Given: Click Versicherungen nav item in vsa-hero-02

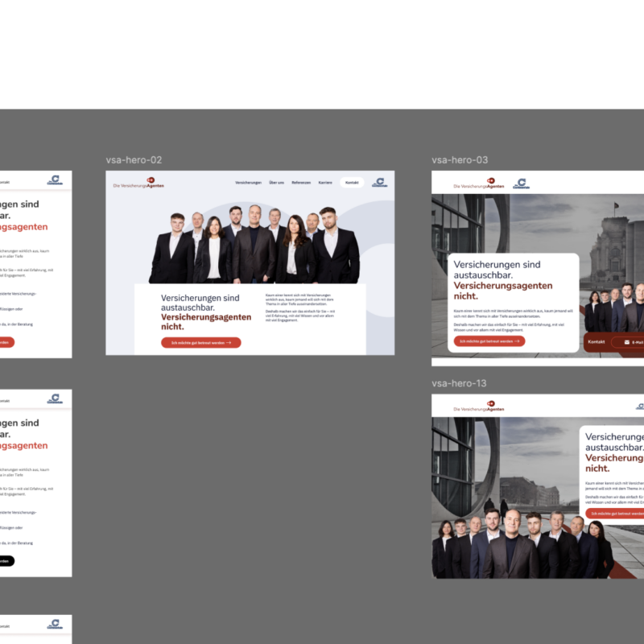Looking at the screenshot, I should tap(248, 183).
